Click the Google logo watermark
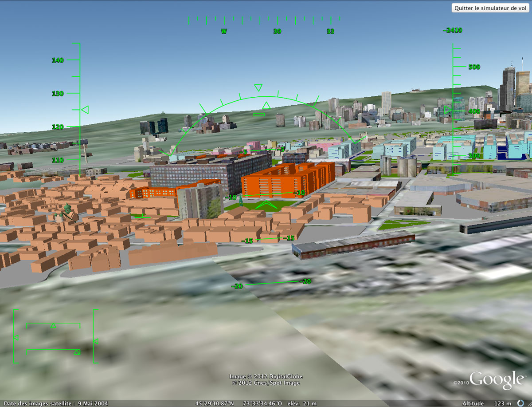This screenshot has width=532, height=407. 497,379
